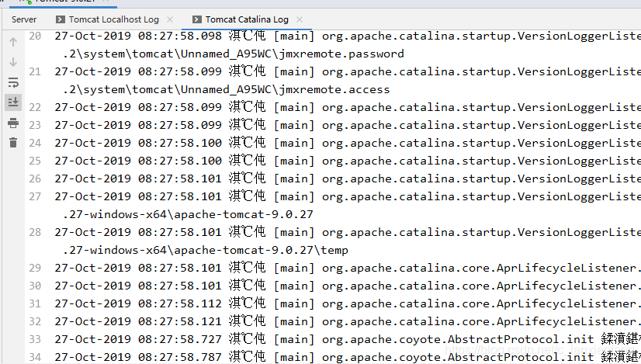This screenshot has height=364, width=641.
Task: Click the Up the stack trace arrow
Action: tap(13, 42)
